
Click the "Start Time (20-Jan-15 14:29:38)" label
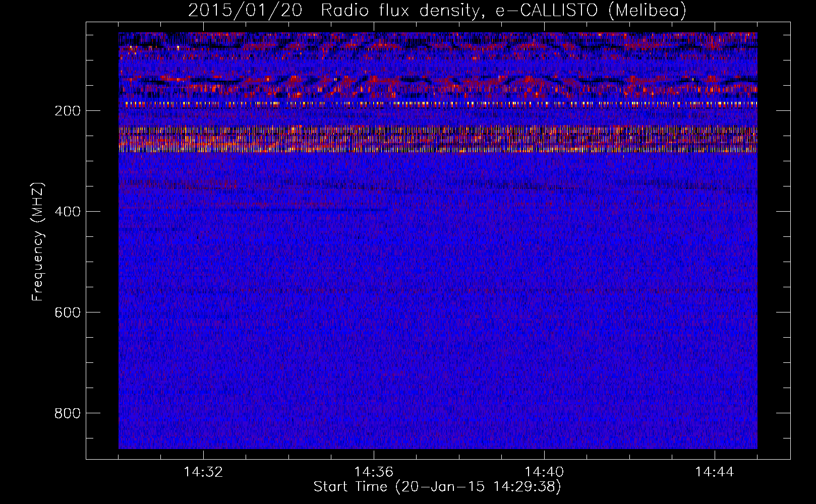(x=437, y=487)
